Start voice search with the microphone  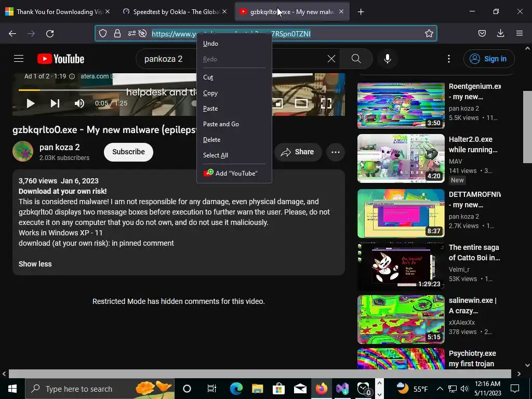[x=387, y=59]
